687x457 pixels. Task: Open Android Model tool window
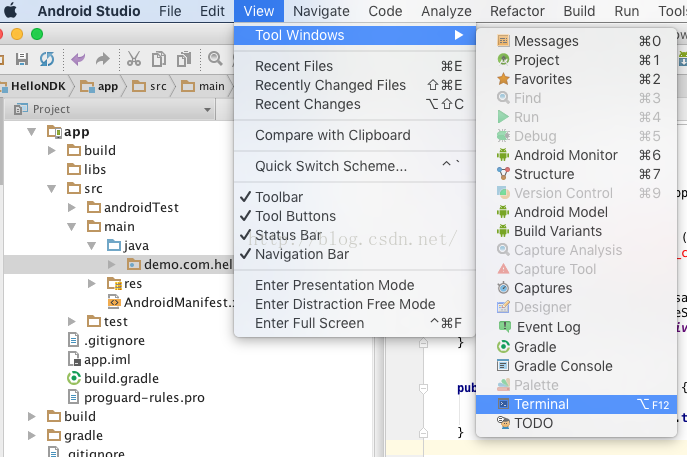click(577, 212)
